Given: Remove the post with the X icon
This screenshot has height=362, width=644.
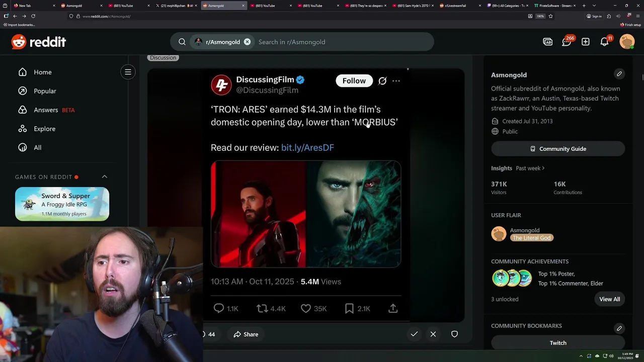Looking at the screenshot, I should click(433, 334).
